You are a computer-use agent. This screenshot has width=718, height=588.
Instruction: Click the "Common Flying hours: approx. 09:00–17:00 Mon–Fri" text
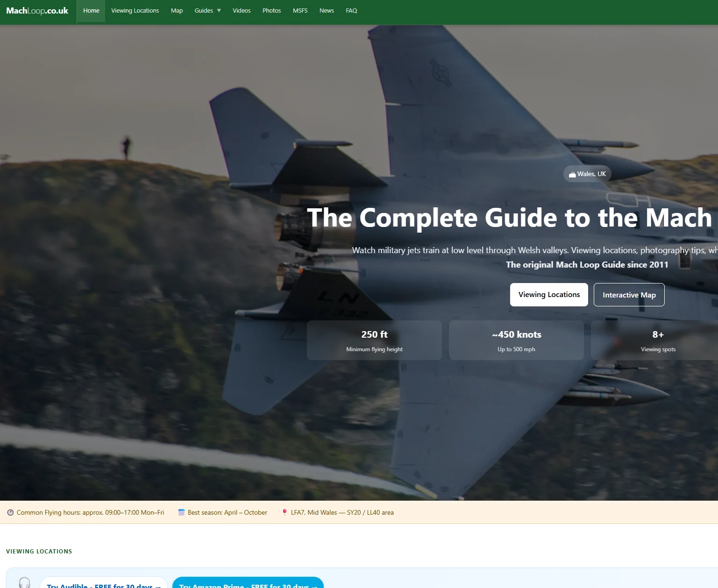[x=90, y=512]
